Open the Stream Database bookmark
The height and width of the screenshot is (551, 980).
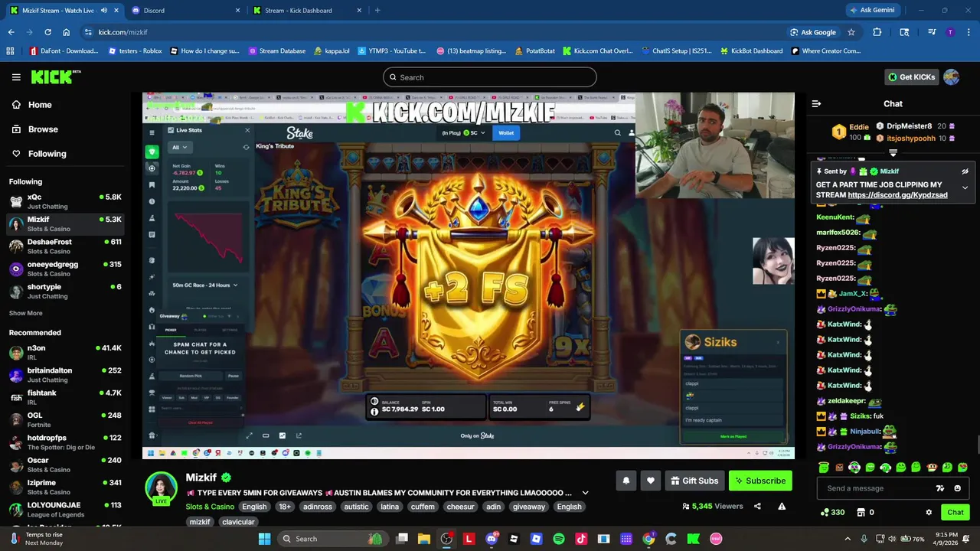(276, 51)
